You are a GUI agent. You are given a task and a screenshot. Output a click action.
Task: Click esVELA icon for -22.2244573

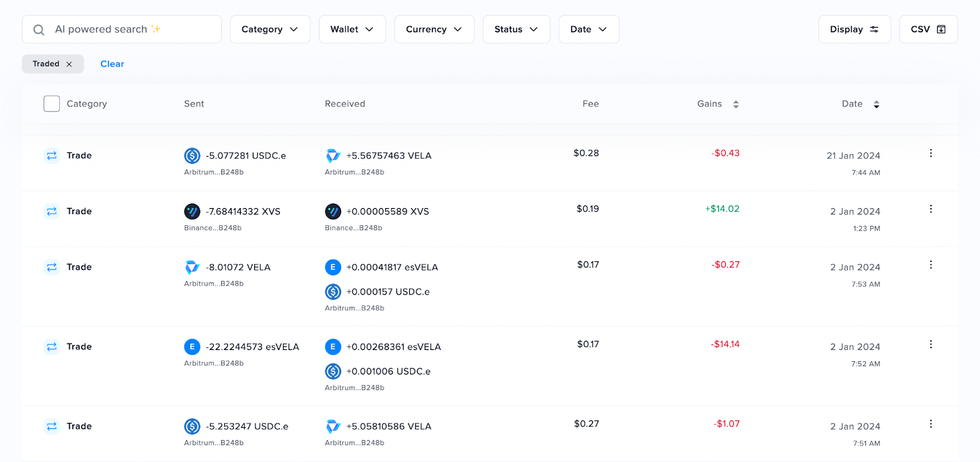(x=192, y=346)
